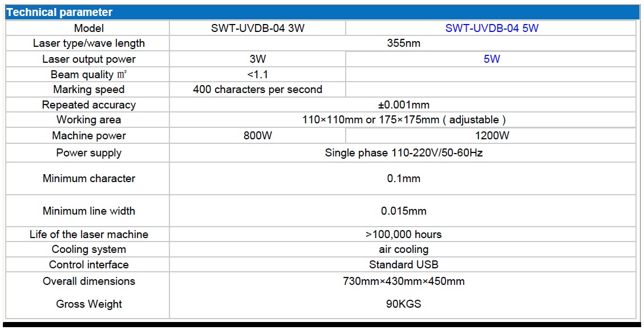
Task: Select the 90KGS gross weight value
Action: click(403, 304)
